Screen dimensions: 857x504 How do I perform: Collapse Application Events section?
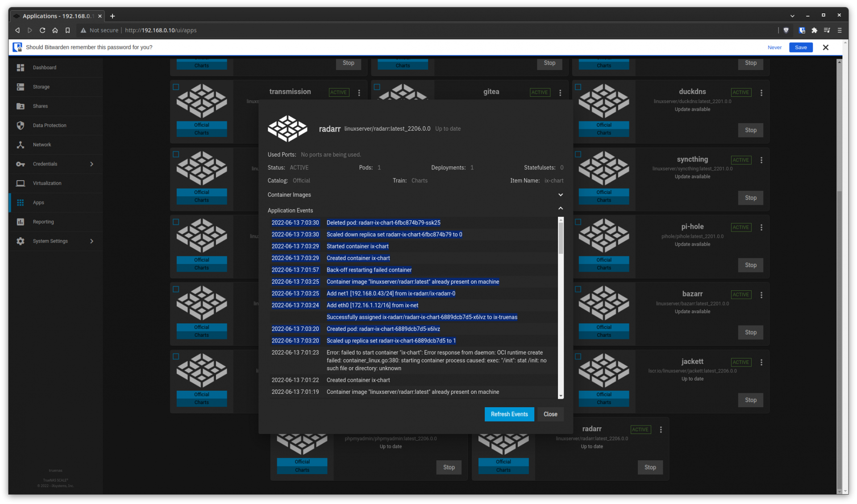(561, 208)
